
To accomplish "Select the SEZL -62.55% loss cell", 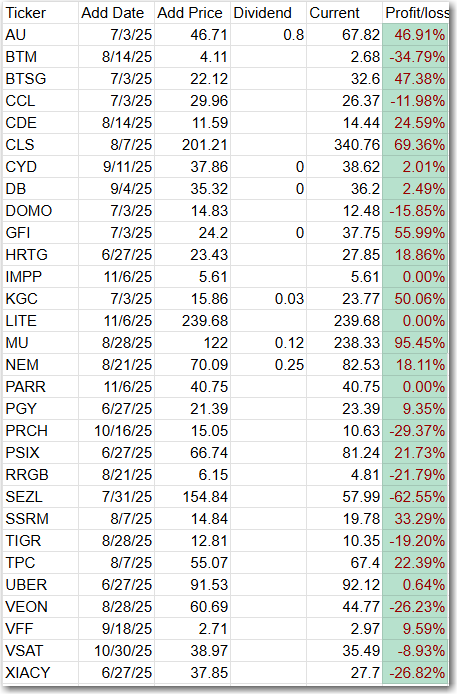I will click(x=416, y=497).
